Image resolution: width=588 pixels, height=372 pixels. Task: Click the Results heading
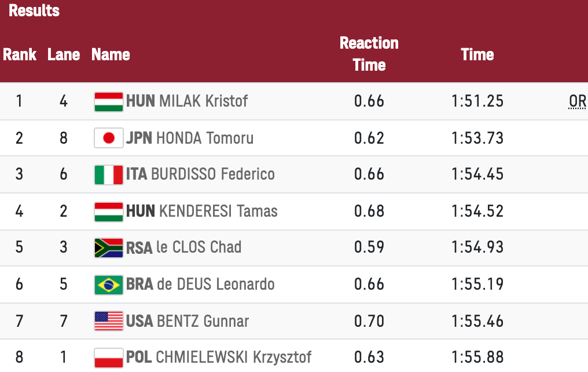[34, 10]
